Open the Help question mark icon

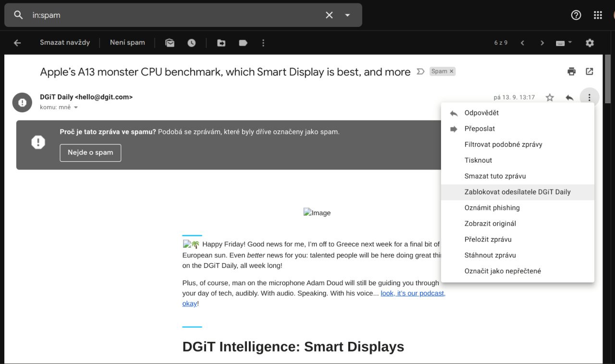pyautogui.click(x=576, y=15)
